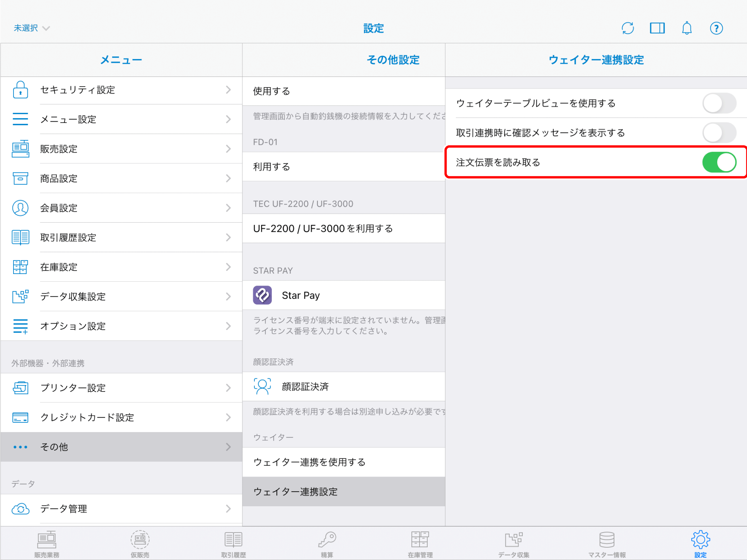Screen dimensions: 747x560
Task: Open the help question mark icon
Action: [716, 28]
